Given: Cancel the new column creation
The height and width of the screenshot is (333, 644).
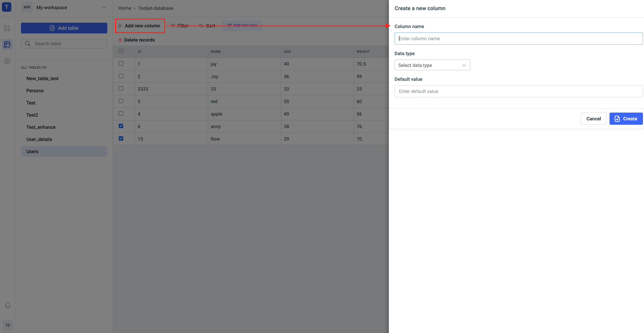Looking at the screenshot, I should (x=593, y=119).
